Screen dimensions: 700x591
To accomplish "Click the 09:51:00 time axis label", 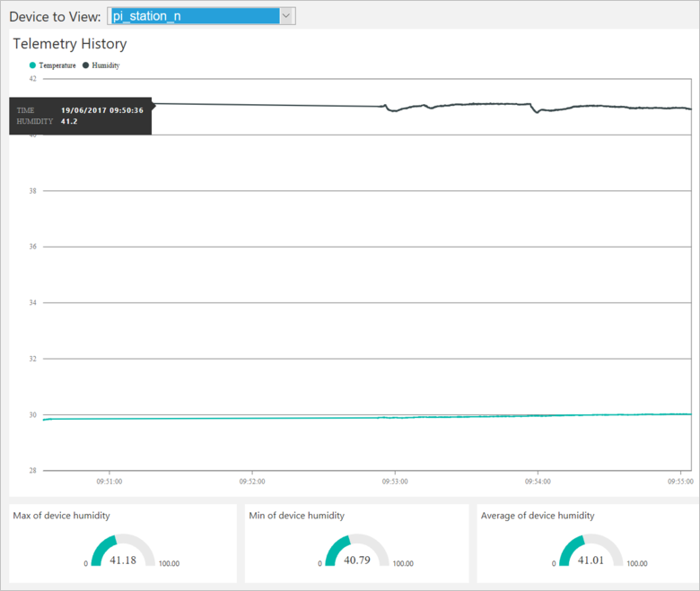I will (109, 482).
